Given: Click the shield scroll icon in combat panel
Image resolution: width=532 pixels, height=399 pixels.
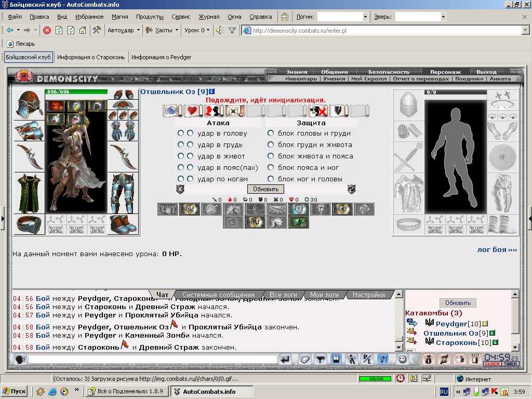Looking at the screenshot, I should tap(339, 111).
